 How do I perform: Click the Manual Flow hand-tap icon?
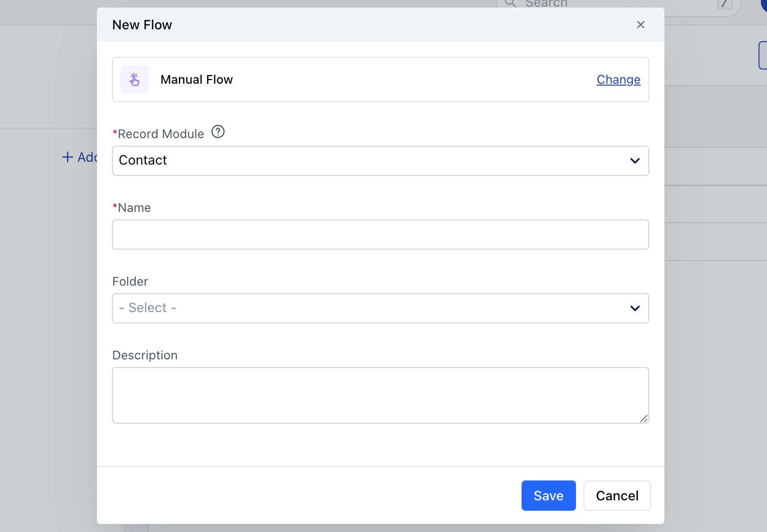[x=135, y=79]
